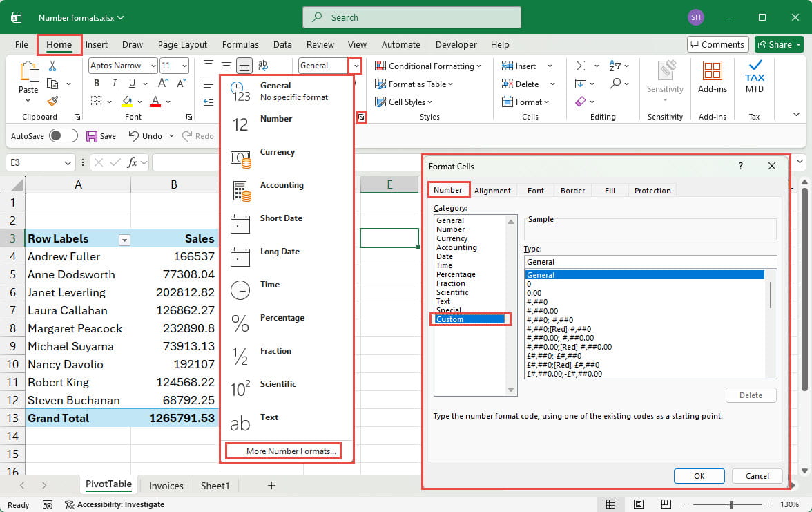Click the Save icon in quick access
Image resolution: width=812 pixels, height=512 pixels.
click(92, 136)
